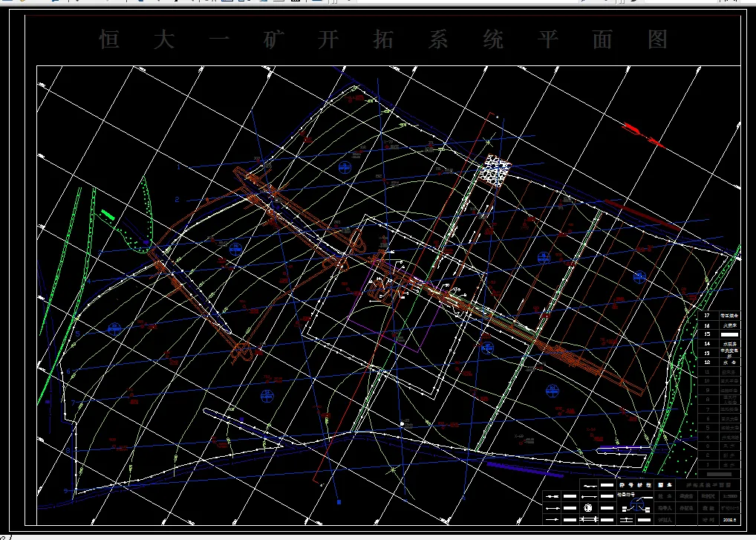Viewport: 756px width, 540px height.
Task: Select the bright green rectangle marker
Action: (107, 214)
